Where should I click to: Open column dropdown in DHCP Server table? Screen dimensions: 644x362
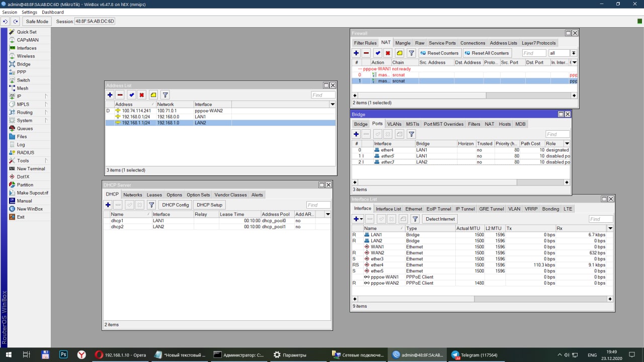328,214
